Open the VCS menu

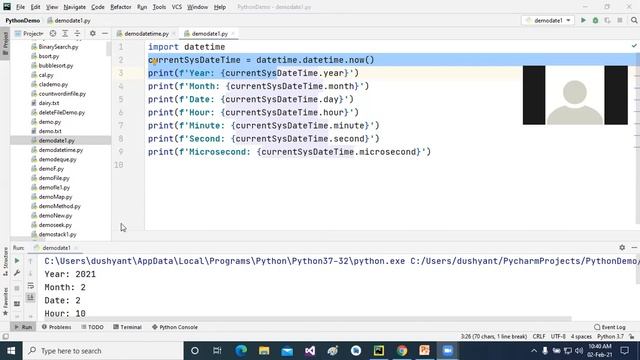click(x=177, y=7)
